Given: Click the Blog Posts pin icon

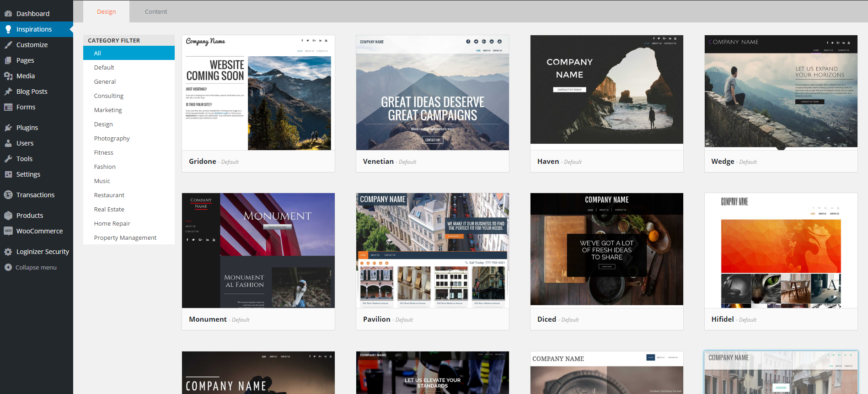Looking at the screenshot, I should 8,92.
